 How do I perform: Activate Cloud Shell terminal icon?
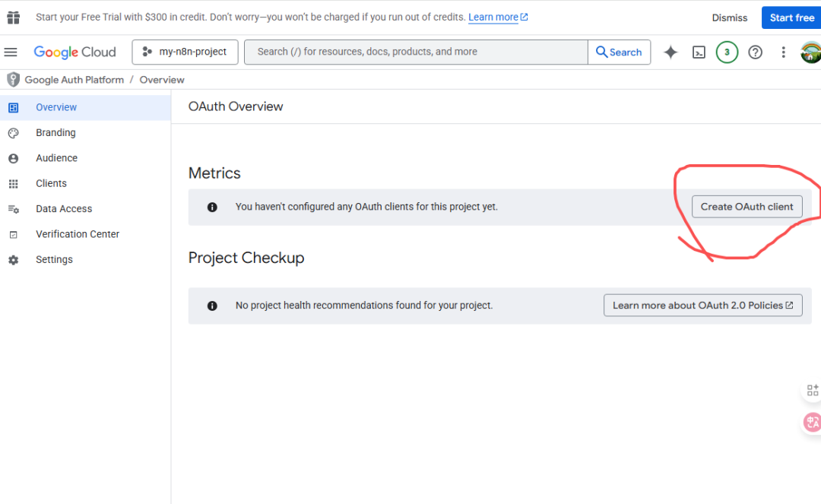click(699, 52)
